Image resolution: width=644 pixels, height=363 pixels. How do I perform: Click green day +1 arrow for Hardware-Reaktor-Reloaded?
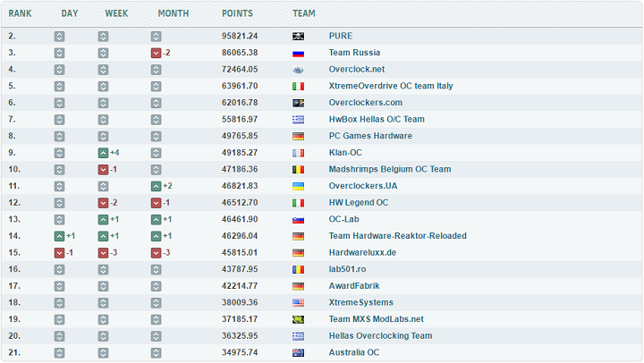point(59,236)
